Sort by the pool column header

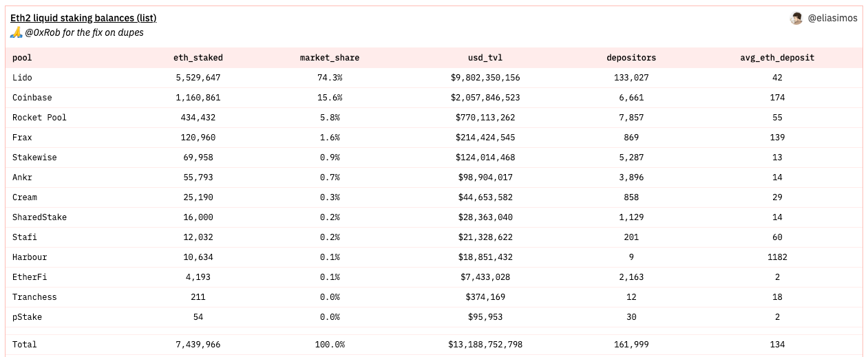point(22,58)
